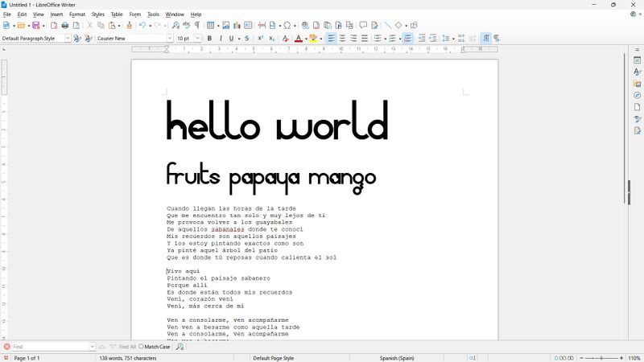Undo the last action
Image resolution: width=644 pixels, height=362 pixels.
(142, 26)
